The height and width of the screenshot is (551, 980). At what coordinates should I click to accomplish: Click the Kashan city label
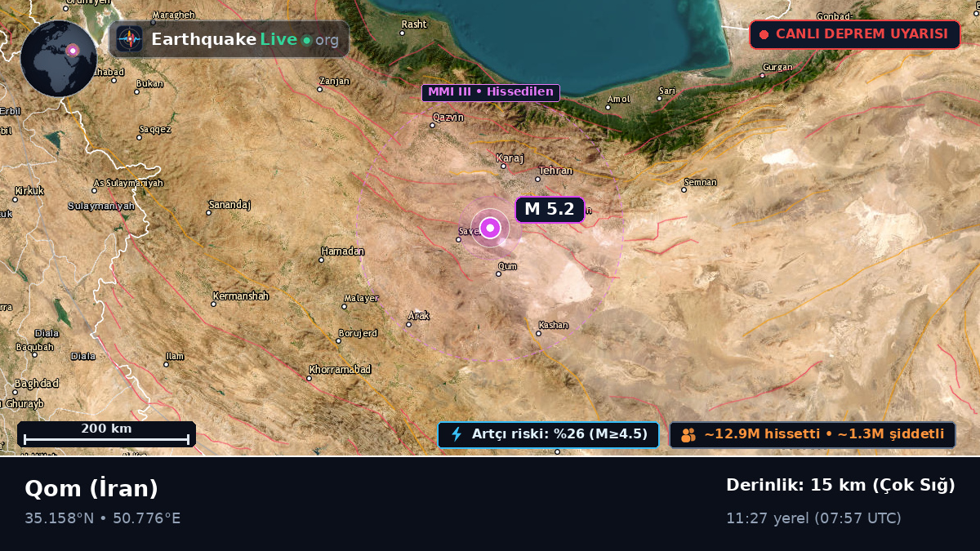click(x=553, y=325)
